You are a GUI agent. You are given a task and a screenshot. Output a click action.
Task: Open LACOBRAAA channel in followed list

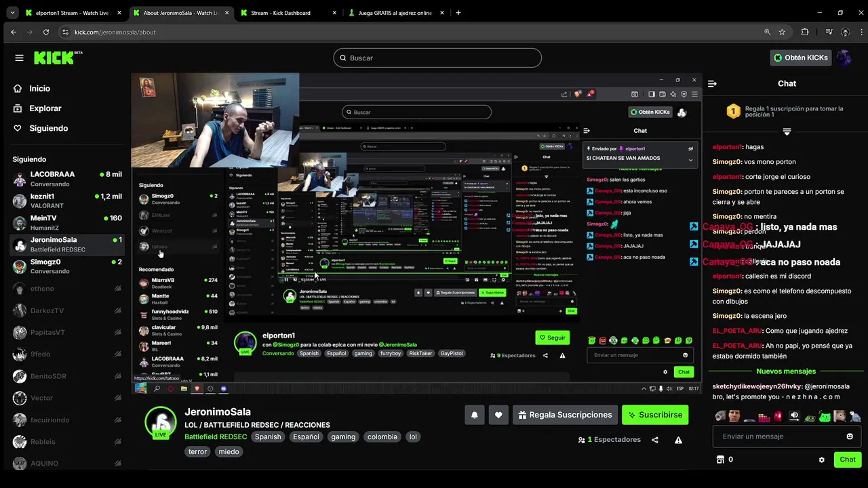66,179
